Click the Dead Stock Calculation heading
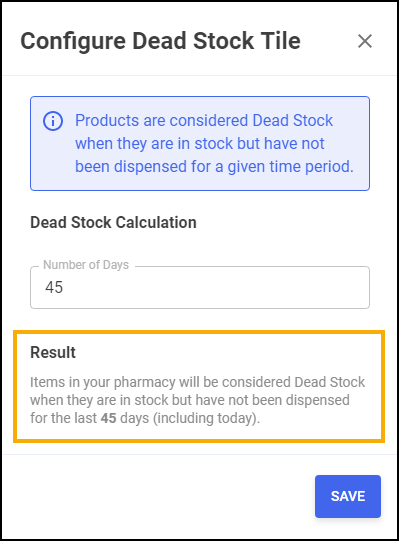Image resolution: width=399 pixels, height=541 pixels. click(113, 222)
